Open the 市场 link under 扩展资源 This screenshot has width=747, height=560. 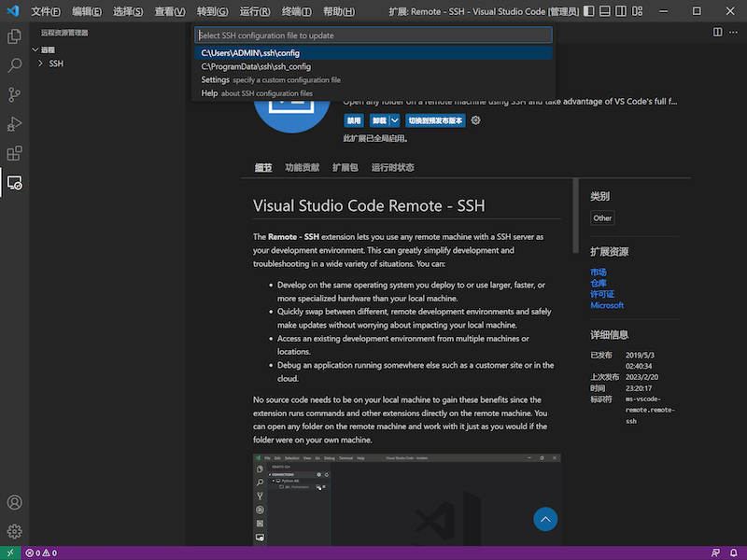point(598,272)
